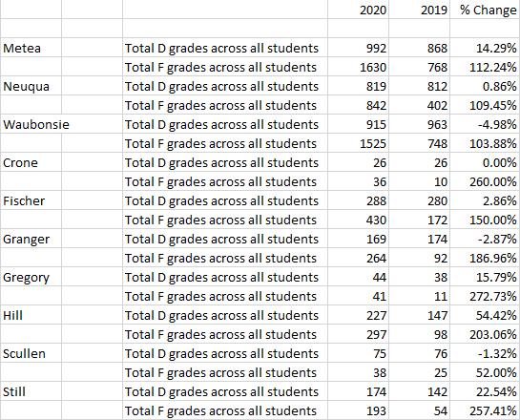
Task: Select Neuqua's 2019 D grades value 812
Action: [x=419, y=86]
